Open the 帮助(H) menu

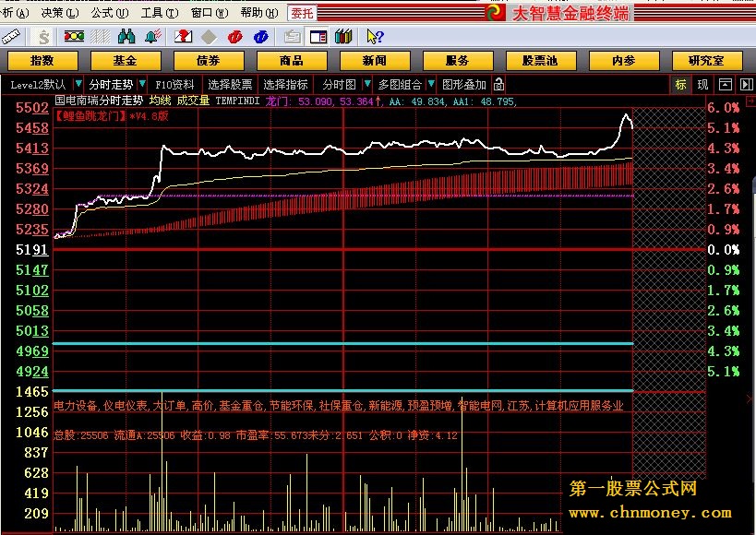click(259, 13)
